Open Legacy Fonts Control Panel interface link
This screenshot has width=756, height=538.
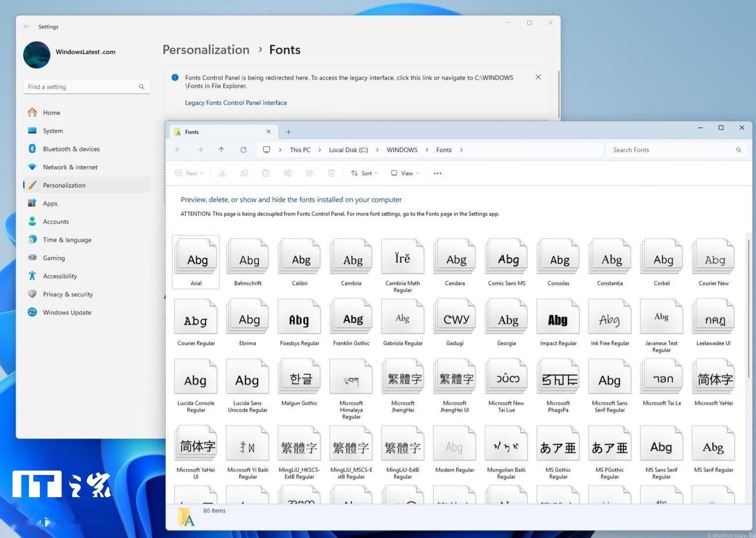tap(236, 103)
